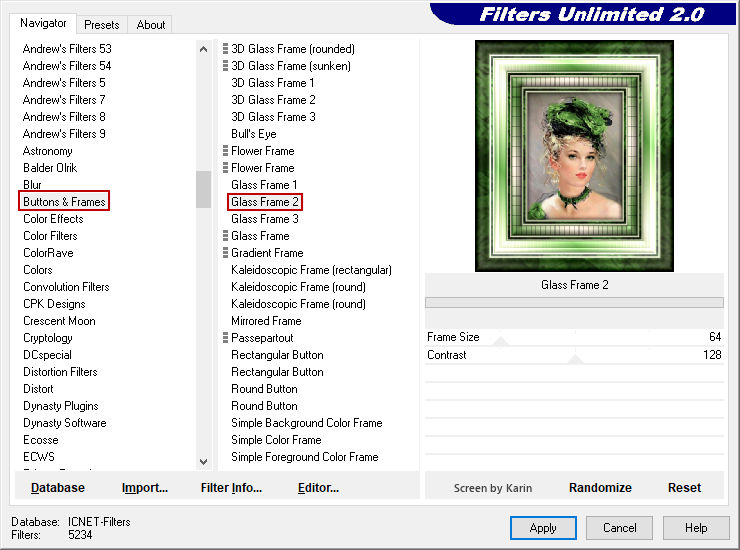Click the Frame Size slider handle
The height and width of the screenshot is (550, 740).
click(501, 341)
